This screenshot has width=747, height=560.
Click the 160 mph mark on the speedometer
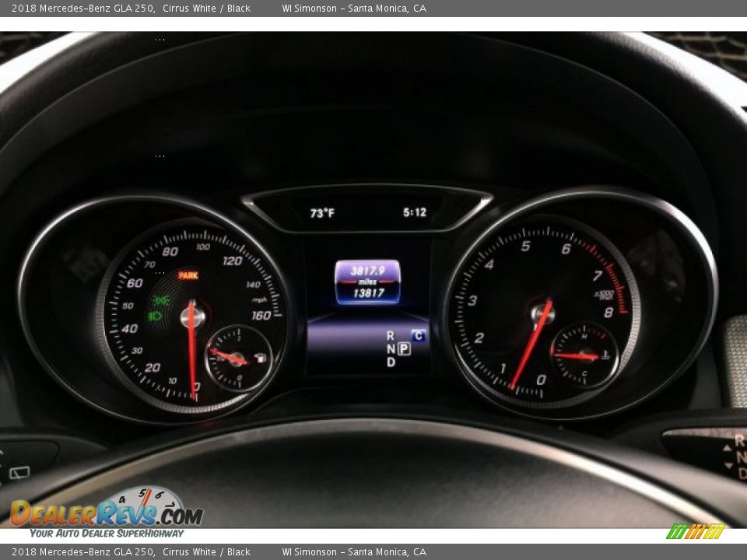click(x=261, y=315)
